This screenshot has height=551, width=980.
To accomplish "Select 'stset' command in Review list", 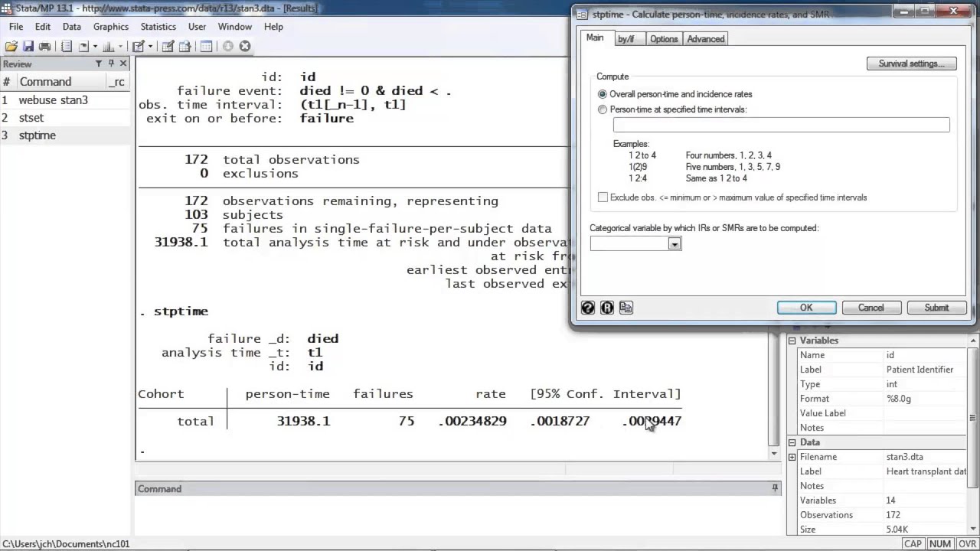I will pyautogui.click(x=31, y=118).
